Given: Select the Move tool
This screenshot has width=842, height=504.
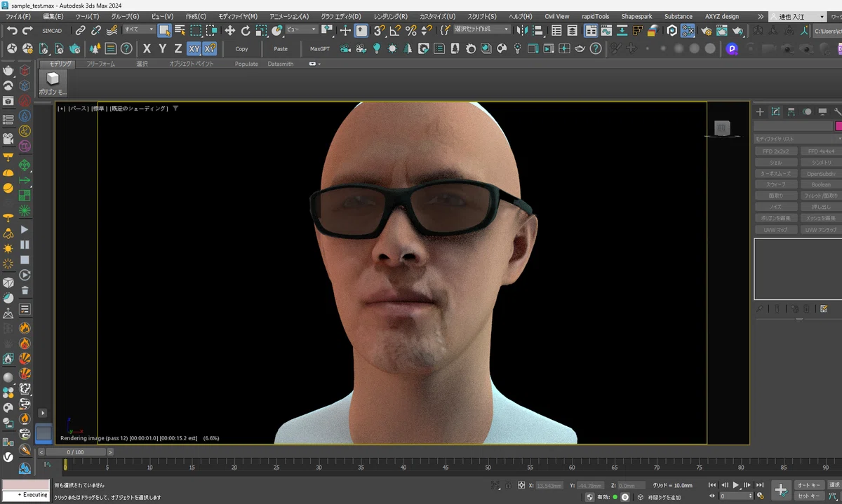Looking at the screenshot, I should 229,30.
